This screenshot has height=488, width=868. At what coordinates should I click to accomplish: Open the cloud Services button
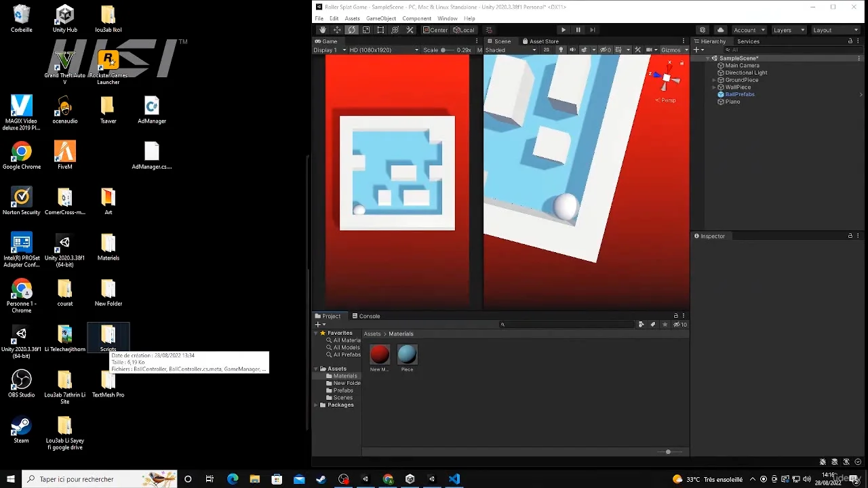(x=720, y=30)
